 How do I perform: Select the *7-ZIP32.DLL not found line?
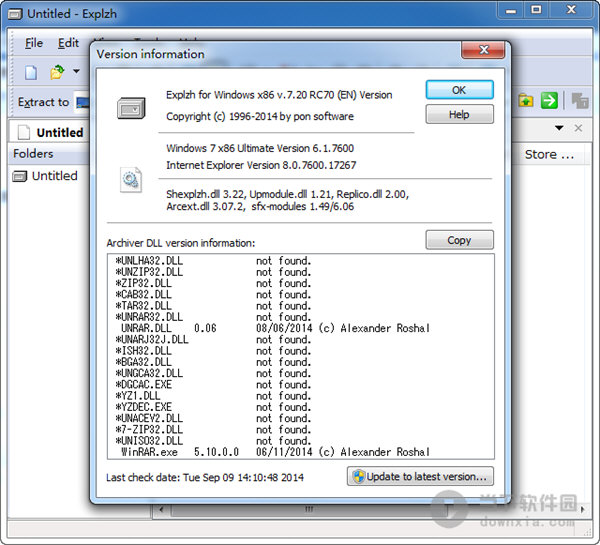tap(214, 429)
